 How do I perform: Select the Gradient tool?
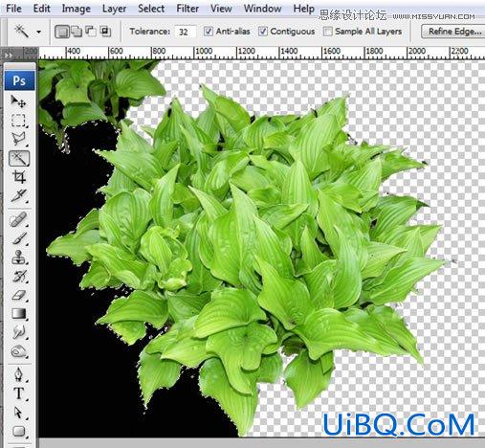coord(18,314)
